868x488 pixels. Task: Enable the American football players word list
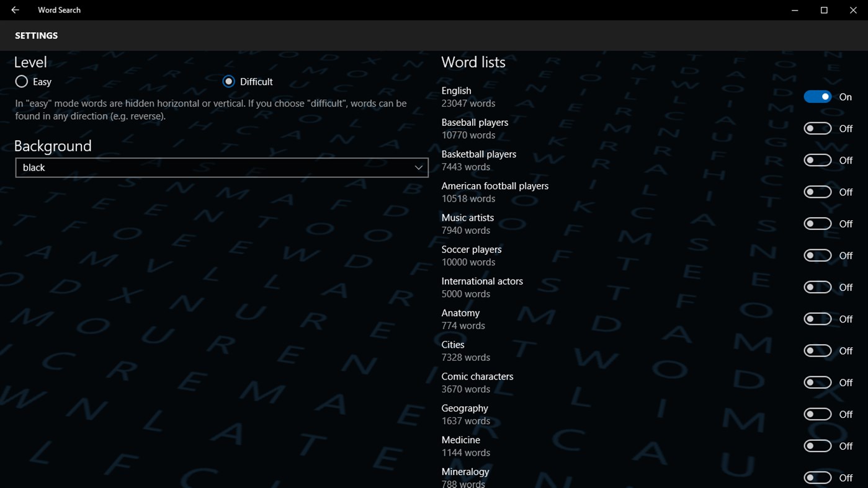pyautogui.click(x=817, y=192)
